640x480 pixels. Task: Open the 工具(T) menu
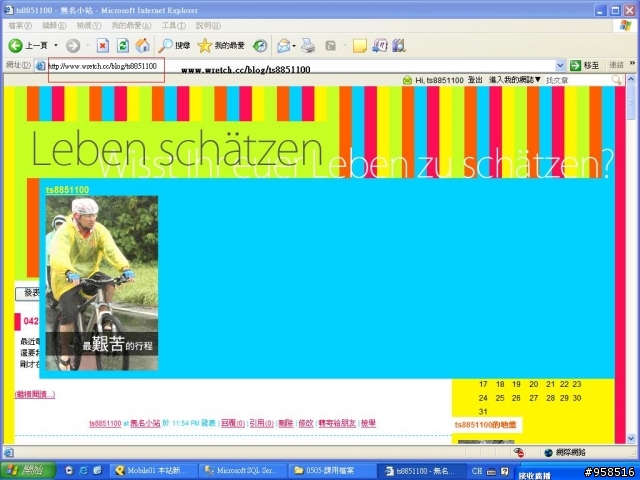(x=173, y=25)
